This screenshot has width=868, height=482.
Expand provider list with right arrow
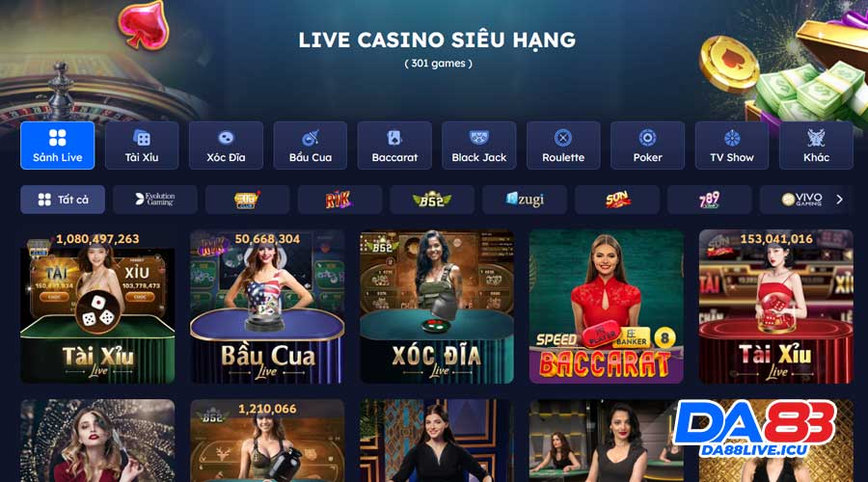pos(840,200)
